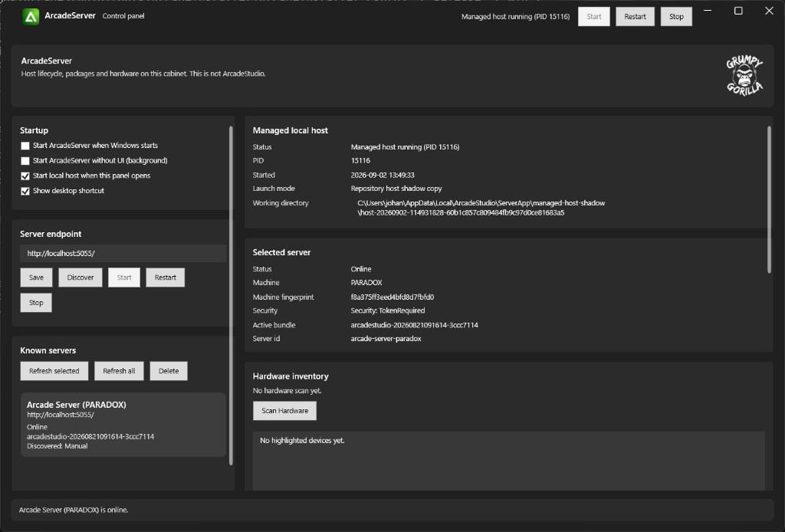Click Start under Server endpoint

coord(124,277)
